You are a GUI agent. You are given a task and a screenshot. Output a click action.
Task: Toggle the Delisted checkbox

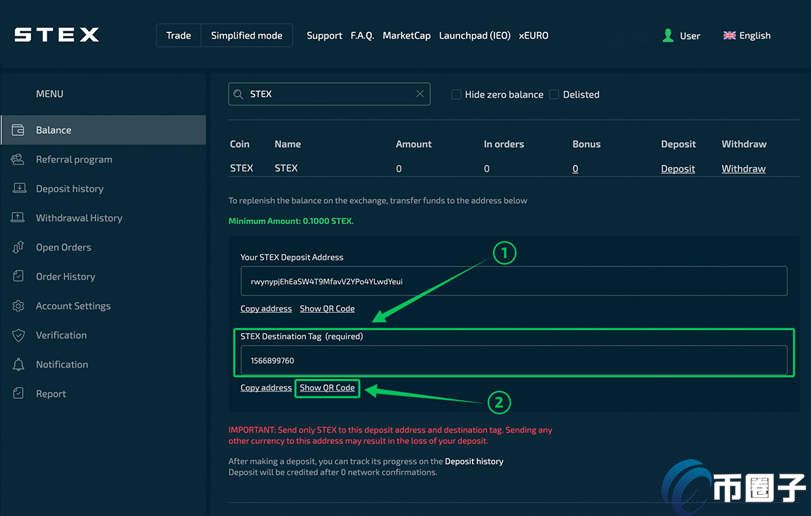[554, 94]
